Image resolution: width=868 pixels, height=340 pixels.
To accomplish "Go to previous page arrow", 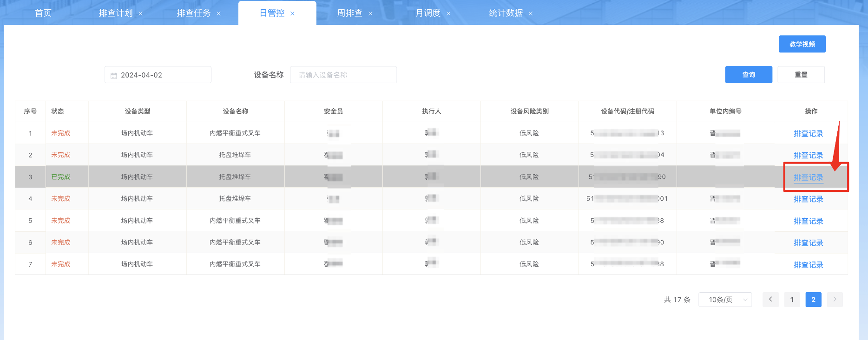I will click(x=770, y=300).
